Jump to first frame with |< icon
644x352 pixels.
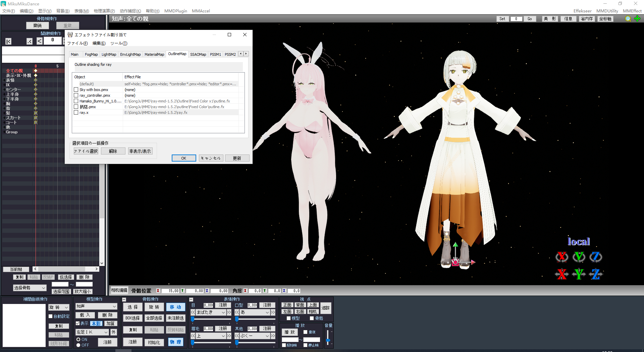(8, 41)
